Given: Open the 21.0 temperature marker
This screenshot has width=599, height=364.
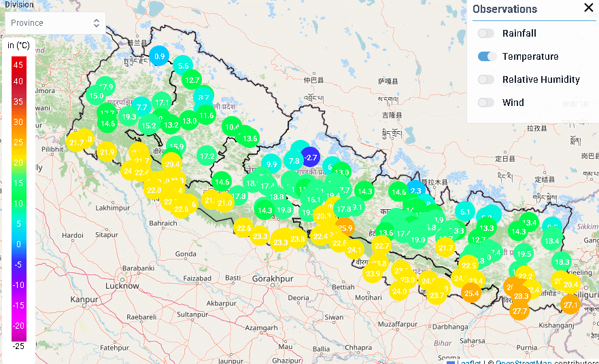Looking at the screenshot, I should (224, 203).
